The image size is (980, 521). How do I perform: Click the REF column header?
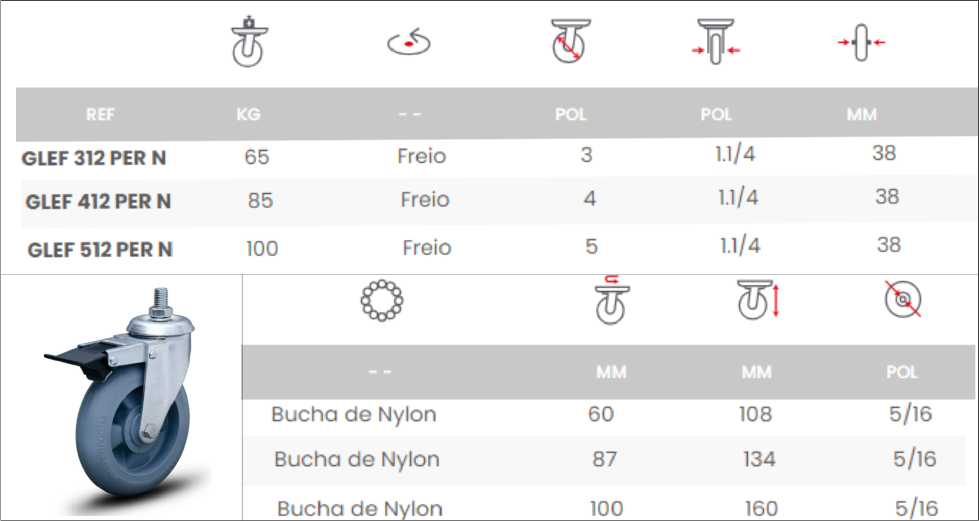point(100,114)
